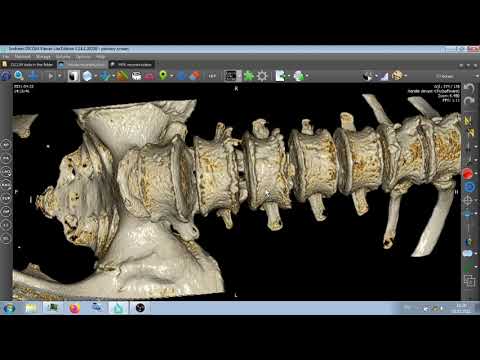The image size is (480, 360).
Task: Click the green map pin marker icon
Action: 163,76
